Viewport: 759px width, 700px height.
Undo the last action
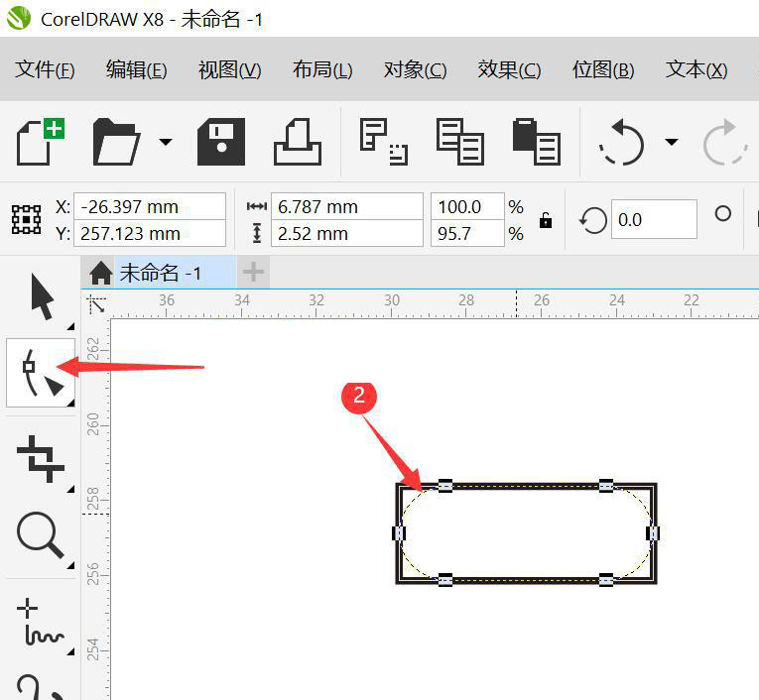click(x=621, y=142)
